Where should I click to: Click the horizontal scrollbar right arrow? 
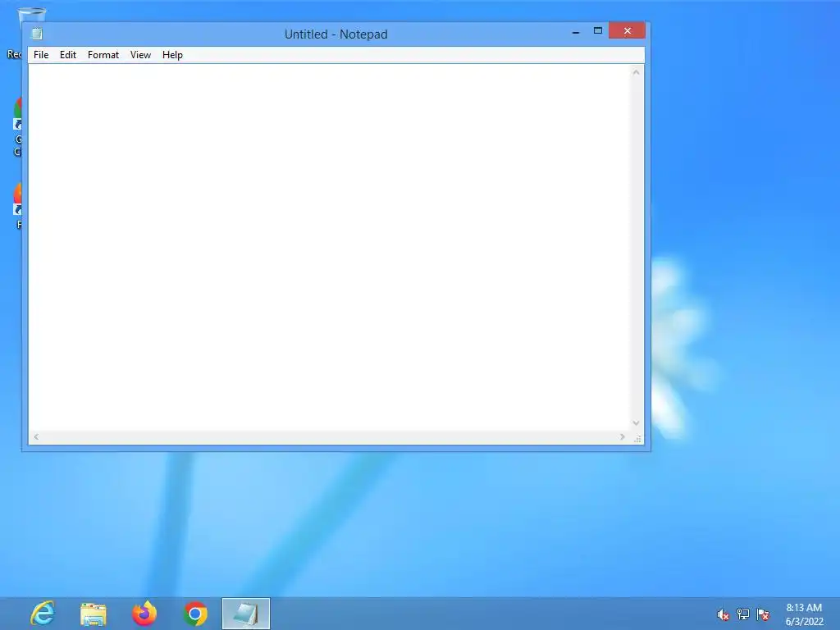(x=622, y=437)
